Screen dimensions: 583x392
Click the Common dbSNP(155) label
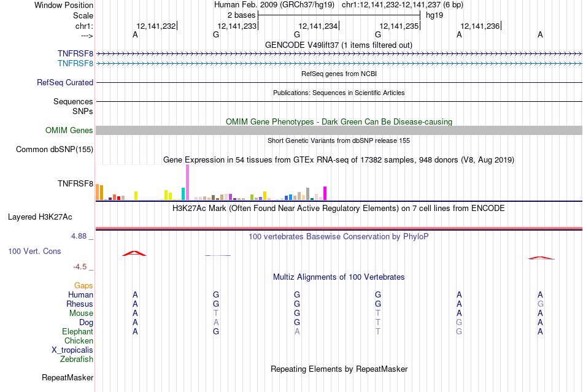click(x=54, y=149)
